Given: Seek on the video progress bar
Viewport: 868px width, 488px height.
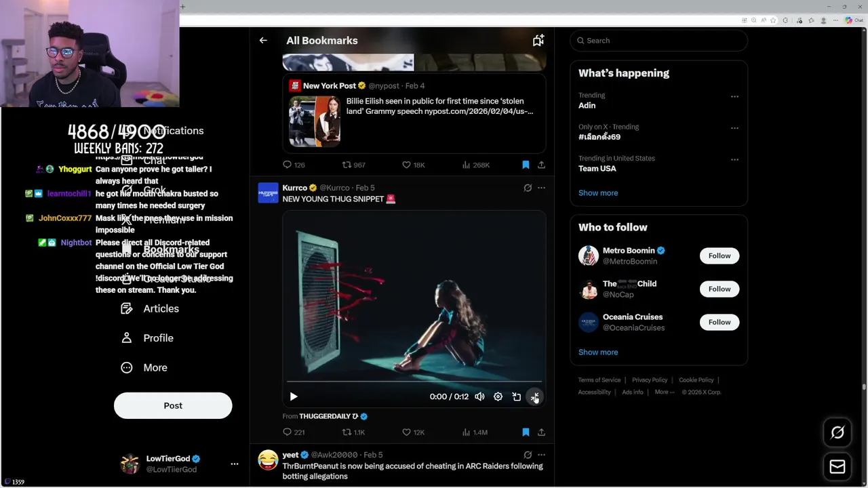Looking at the screenshot, I should coord(414,382).
